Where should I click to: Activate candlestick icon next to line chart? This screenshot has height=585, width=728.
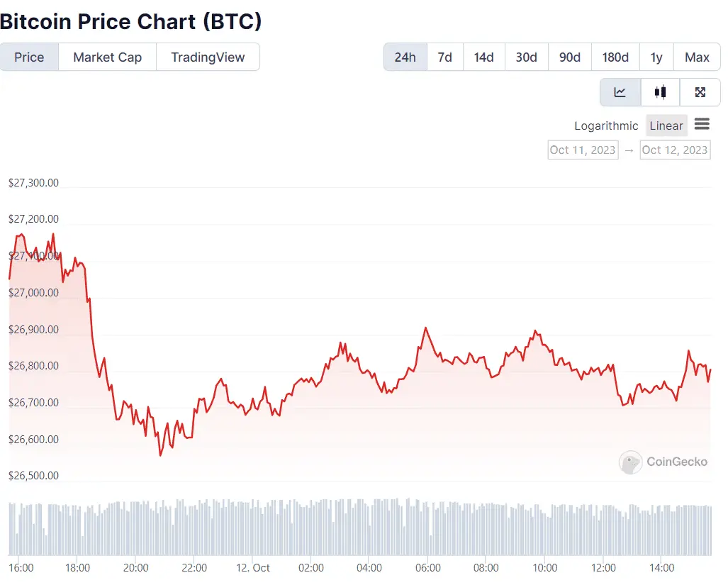(659, 92)
